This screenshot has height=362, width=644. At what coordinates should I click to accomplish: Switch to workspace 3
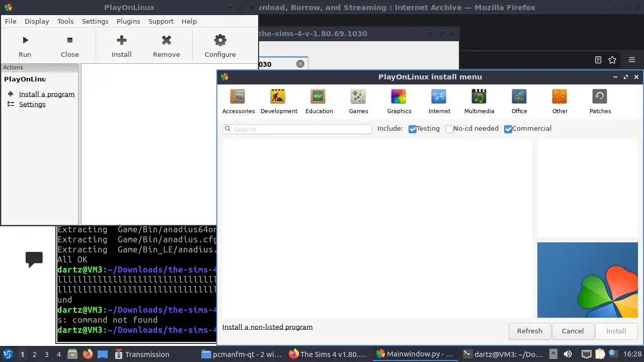pos(46,354)
